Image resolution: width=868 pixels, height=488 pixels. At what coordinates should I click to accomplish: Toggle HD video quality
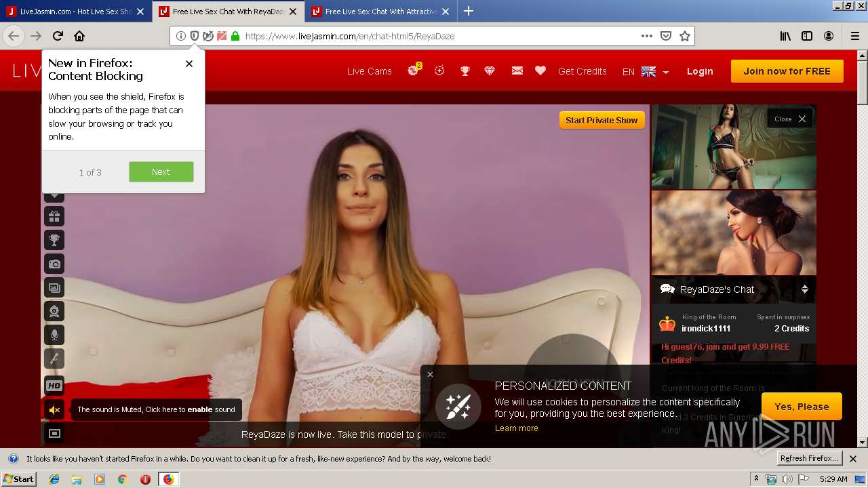[x=54, y=386]
